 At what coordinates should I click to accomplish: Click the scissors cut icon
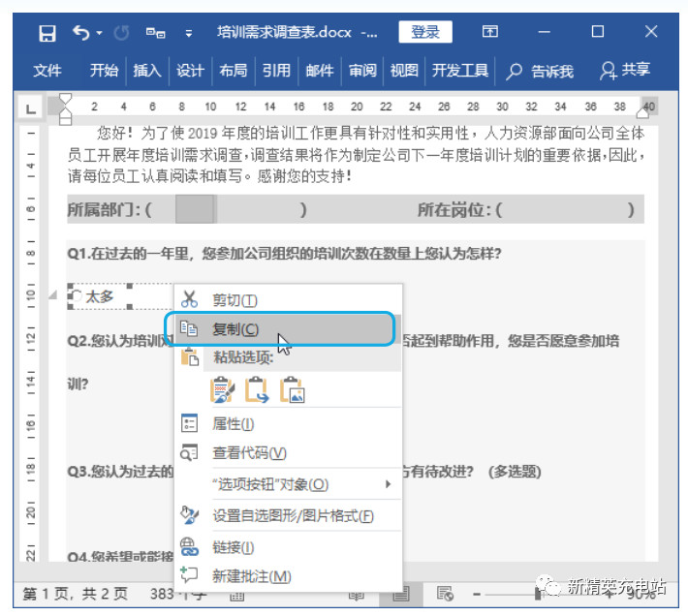tap(189, 299)
